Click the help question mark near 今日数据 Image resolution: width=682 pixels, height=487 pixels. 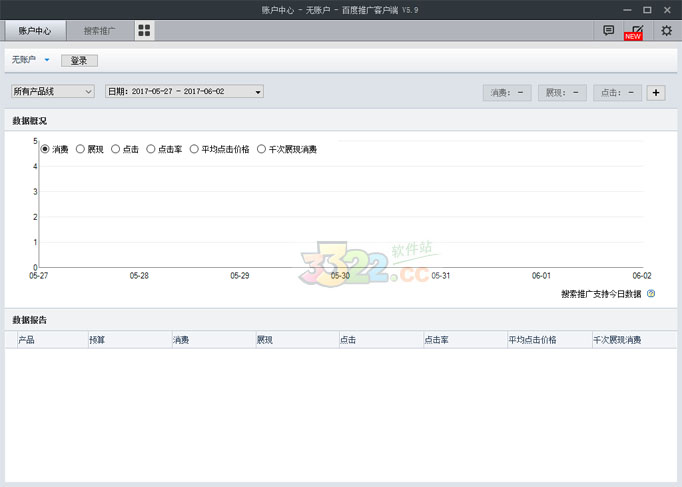coord(651,294)
